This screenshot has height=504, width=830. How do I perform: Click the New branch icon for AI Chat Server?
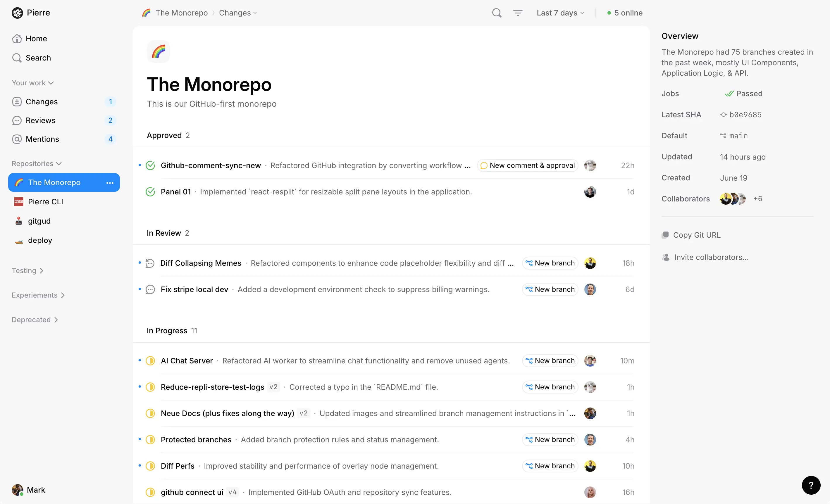coord(529,360)
